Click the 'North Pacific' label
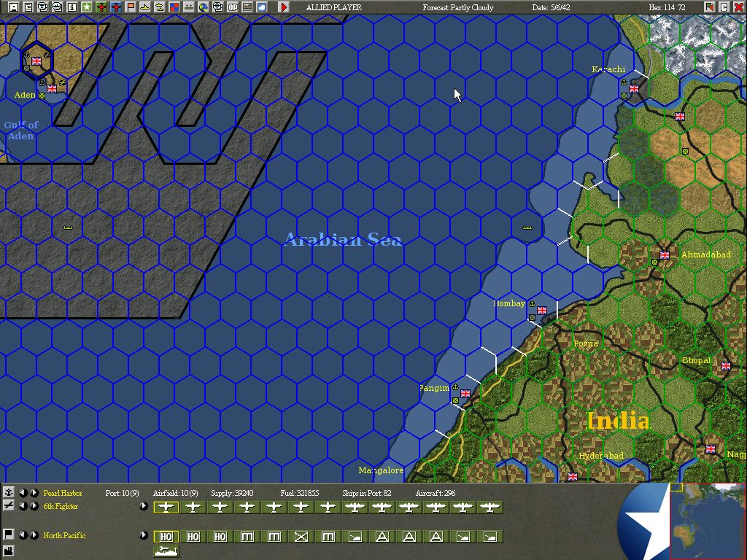747x560 pixels. tap(64, 535)
